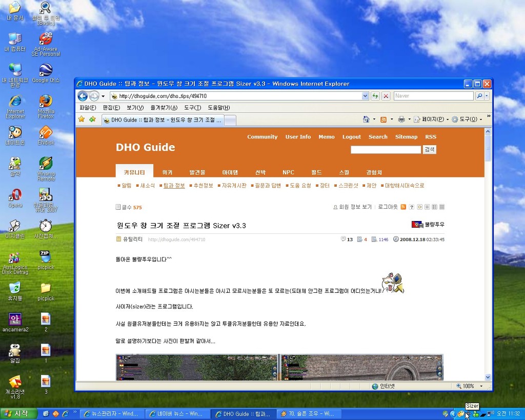Screen dimensions: 525x420
Task: Click the post URL http://dhoguide.com/494710
Action: click(176, 239)
